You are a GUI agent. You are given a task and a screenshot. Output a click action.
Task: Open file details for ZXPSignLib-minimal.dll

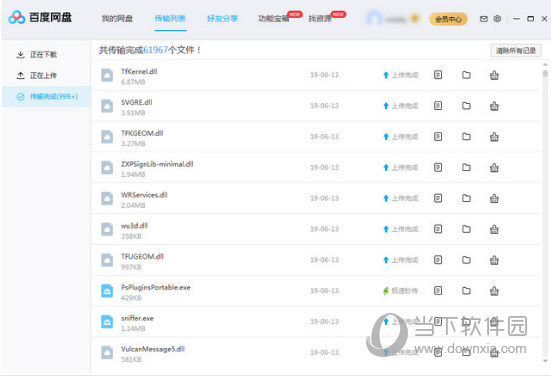pyautogui.click(x=438, y=167)
